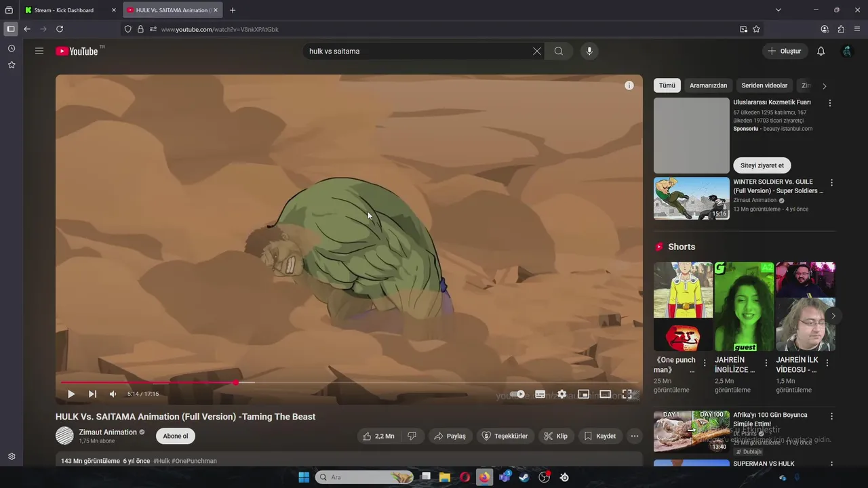Open the Zimaut Animation channel name link

click(x=108, y=432)
